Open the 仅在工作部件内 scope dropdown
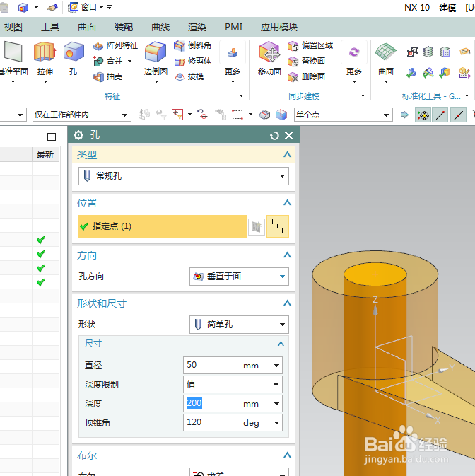Screen dimensions: 475x476 82,115
